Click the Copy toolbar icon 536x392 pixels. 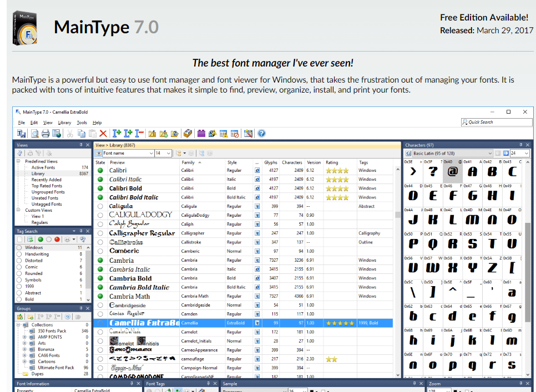pyautogui.click(x=82, y=134)
